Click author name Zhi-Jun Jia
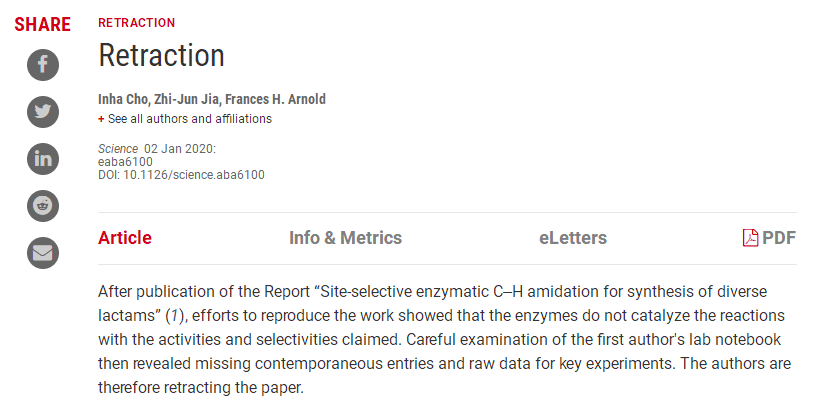Image resolution: width=819 pixels, height=401 pixels. (186, 99)
